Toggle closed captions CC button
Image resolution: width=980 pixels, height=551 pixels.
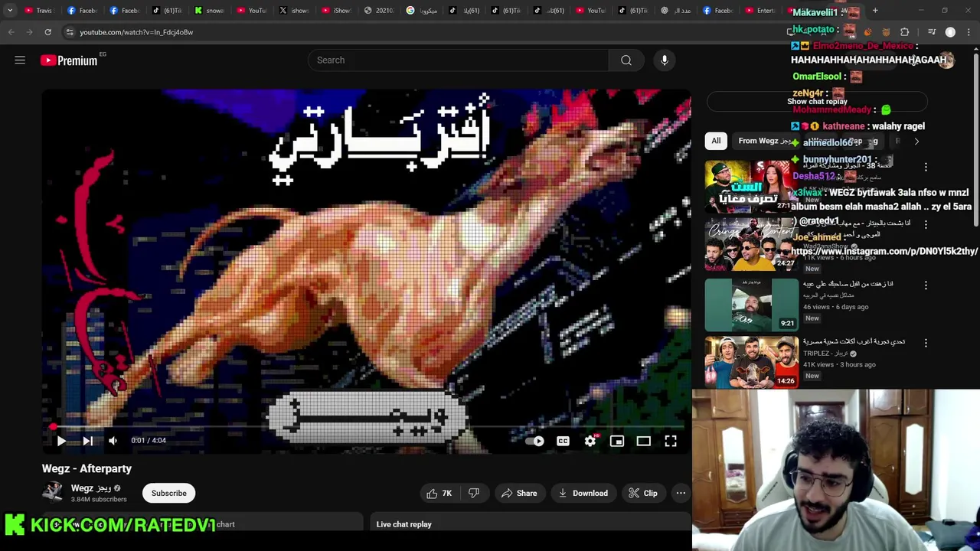click(563, 441)
